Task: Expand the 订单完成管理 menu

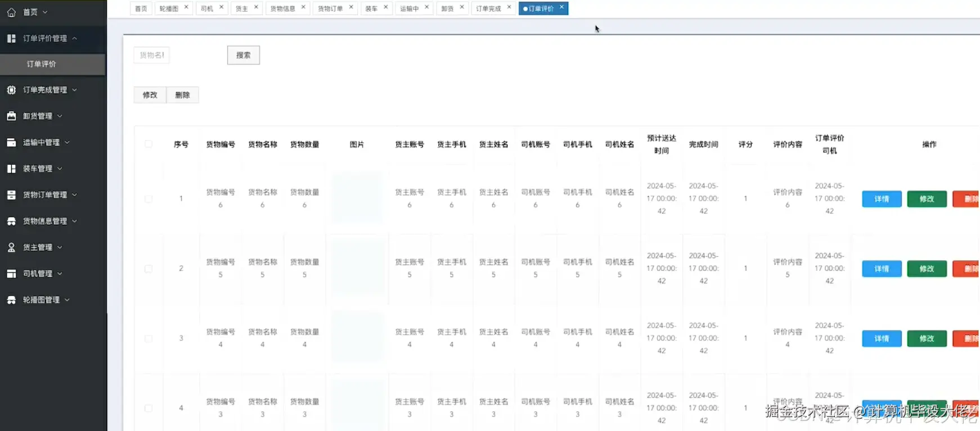Action: pyautogui.click(x=74, y=90)
